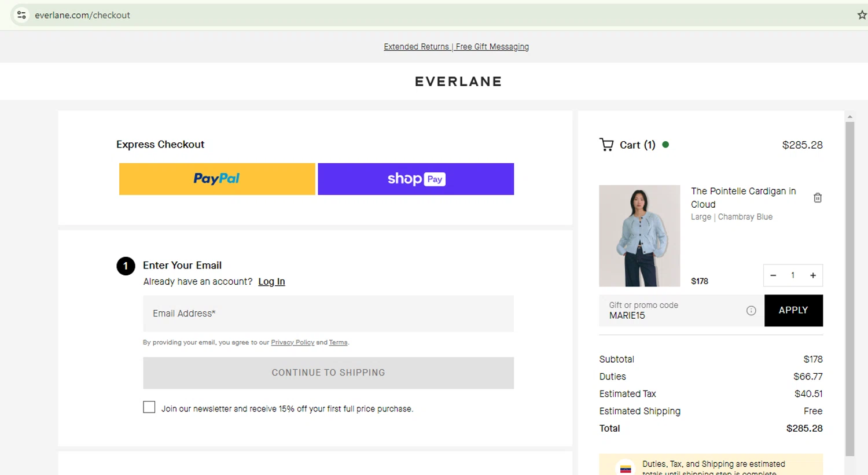Pay with PayPal express checkout
The image size is (868, 475).
217,179
